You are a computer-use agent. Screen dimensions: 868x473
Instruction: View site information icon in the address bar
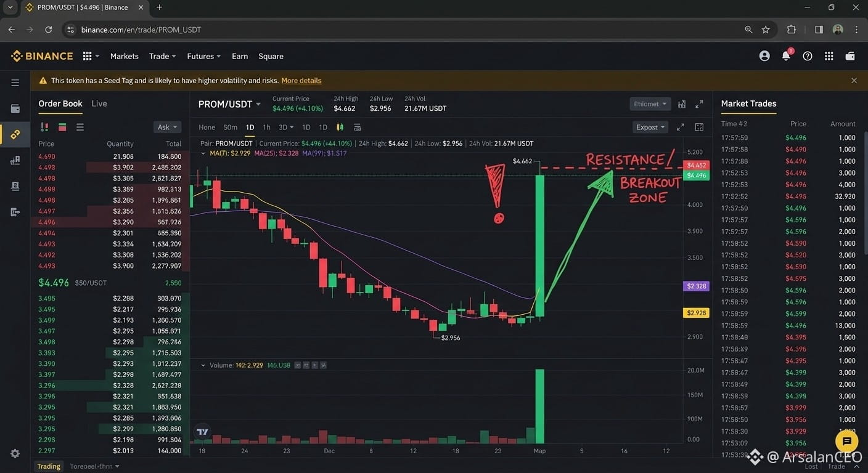point(71,30)
